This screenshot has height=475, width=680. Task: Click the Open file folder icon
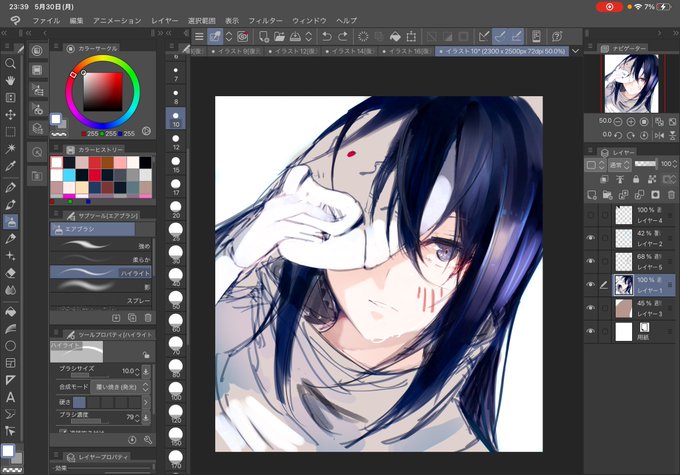click(x=279, y=37)
